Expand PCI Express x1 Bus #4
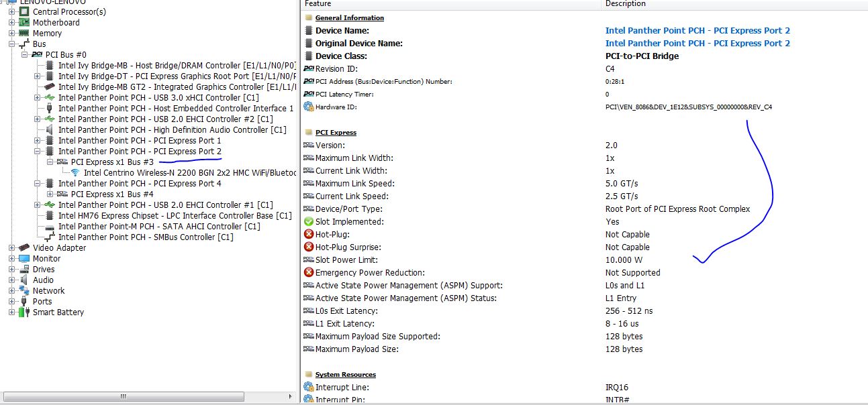 [50, 194]
